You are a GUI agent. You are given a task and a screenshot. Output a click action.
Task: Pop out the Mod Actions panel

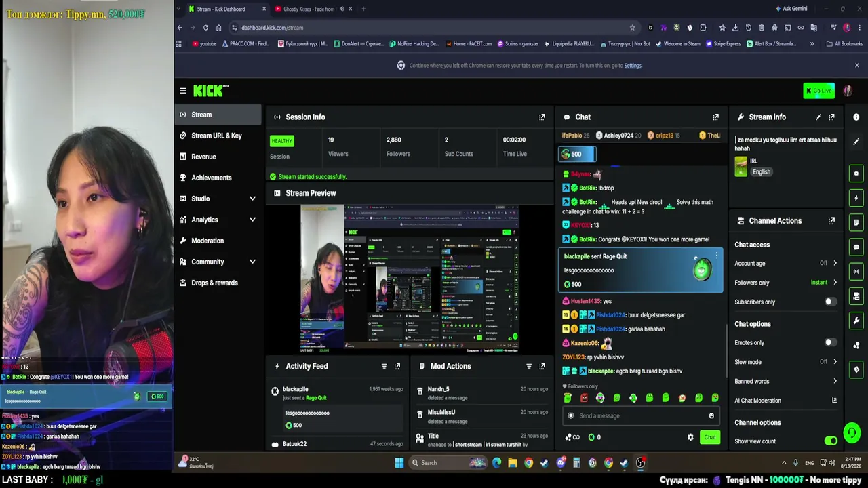click(542, 367)
